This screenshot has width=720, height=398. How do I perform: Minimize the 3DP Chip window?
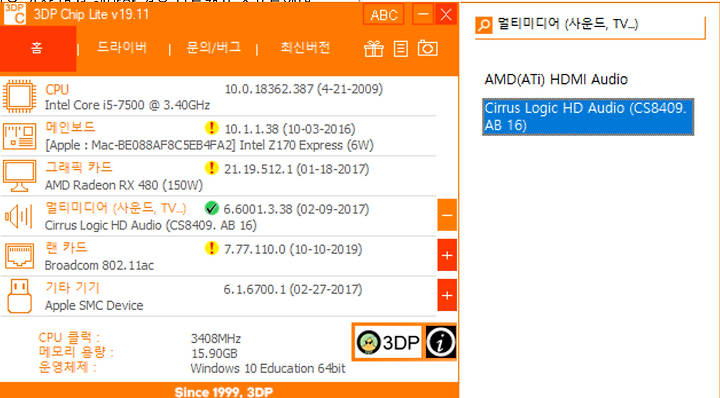422,14
